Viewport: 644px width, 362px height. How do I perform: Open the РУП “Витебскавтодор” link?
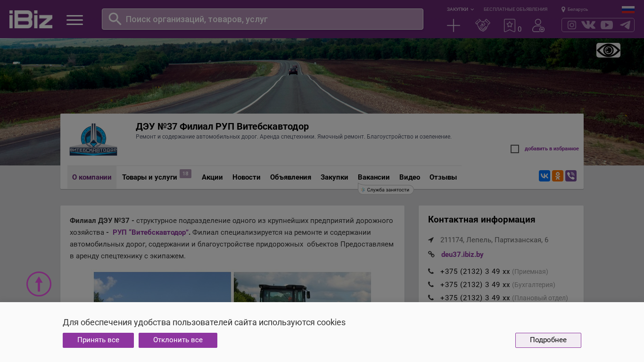point(151,232)
